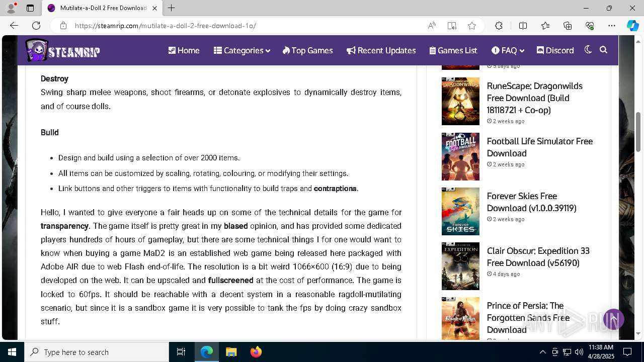Open RuneScape: Dragonwilds Free Download link

pos(535,98)
